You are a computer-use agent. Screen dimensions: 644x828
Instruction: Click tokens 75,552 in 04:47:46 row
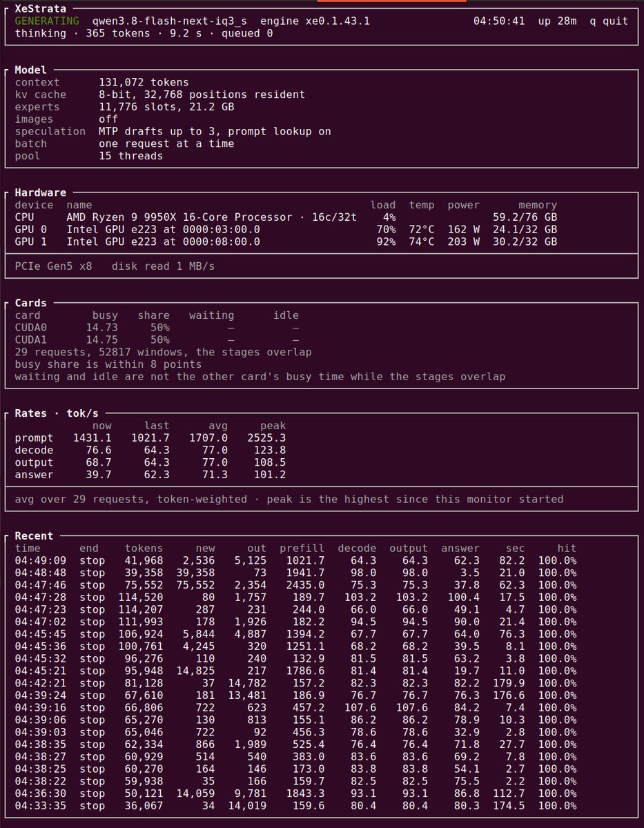click(x=144, y=585)
